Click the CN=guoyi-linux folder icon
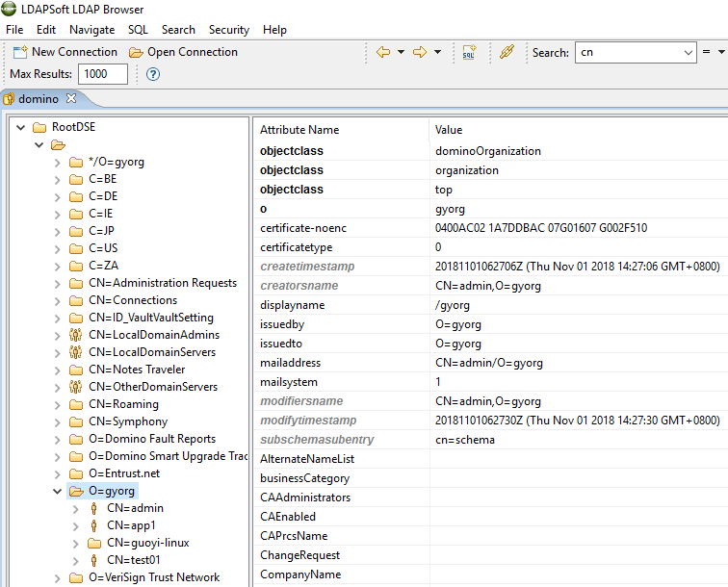Viewport: 728px width, 587px height. tap(94, 543)
